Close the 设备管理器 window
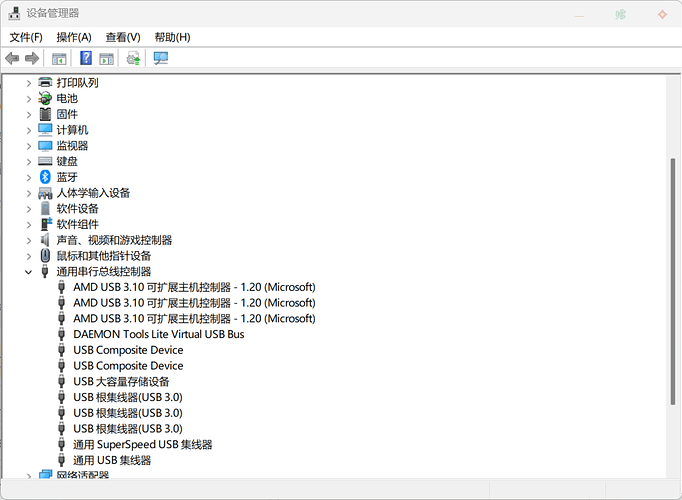This screenshot has width=682, height=500. click(x=662, y=15)
